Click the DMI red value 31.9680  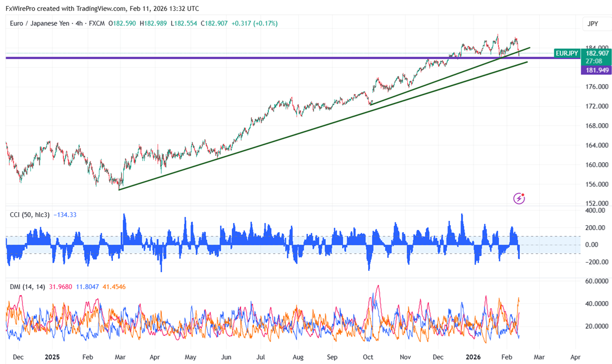pyautogui.click(x=60, y=287)
